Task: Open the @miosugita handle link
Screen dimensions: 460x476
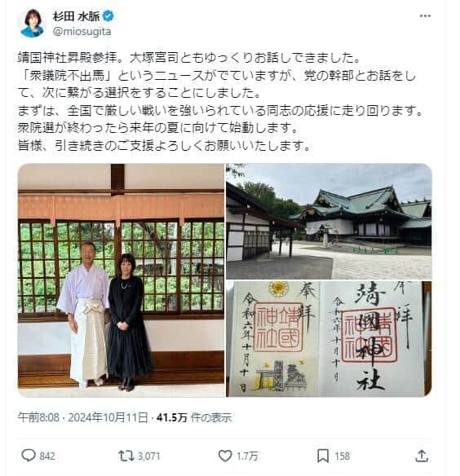Action: coord(82,32)
